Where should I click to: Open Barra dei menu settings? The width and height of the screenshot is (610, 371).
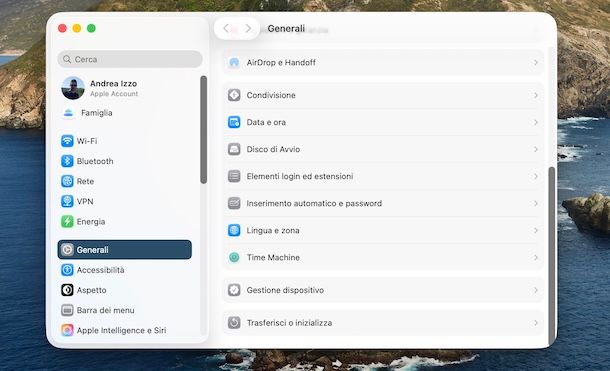pos(124,310)
